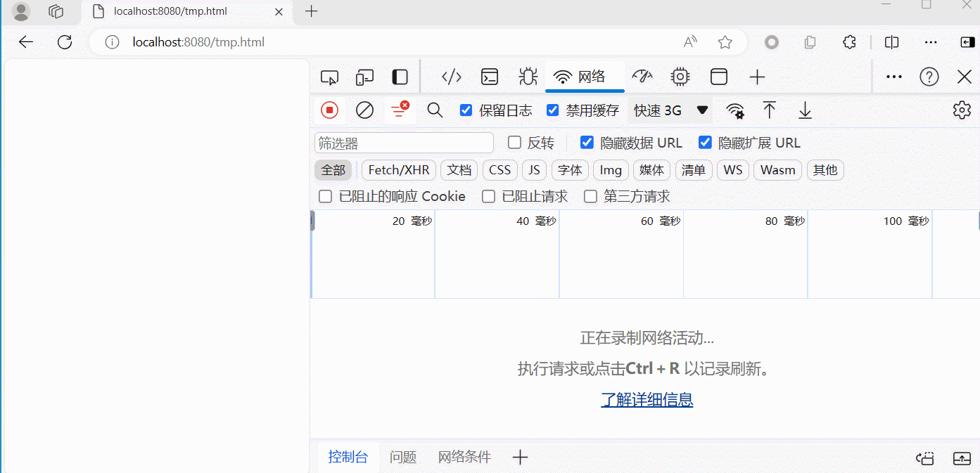
Task: Stop recording network activity
Action: click(x=329, y=110)
